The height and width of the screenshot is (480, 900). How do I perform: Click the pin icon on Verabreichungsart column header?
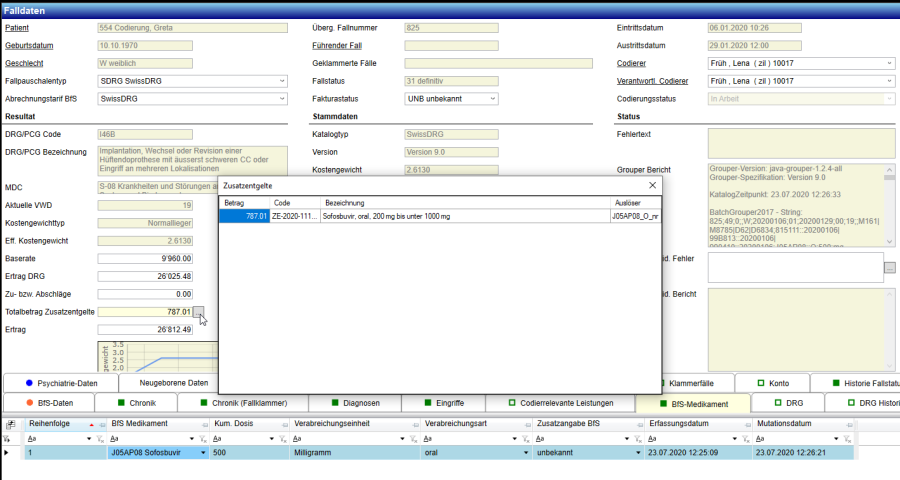click(524, 425)
